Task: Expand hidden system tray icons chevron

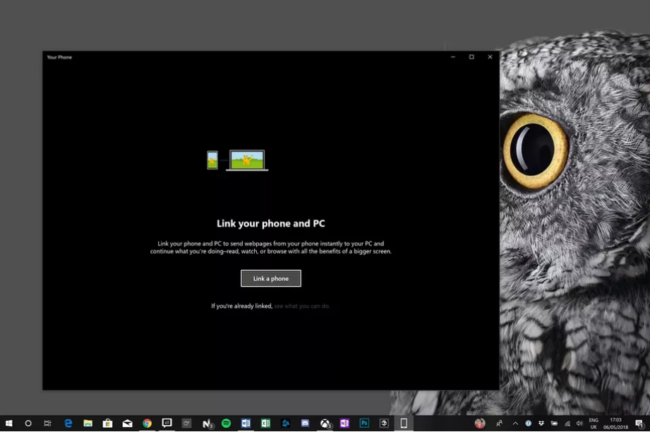Action: click(x=515, y=423)
